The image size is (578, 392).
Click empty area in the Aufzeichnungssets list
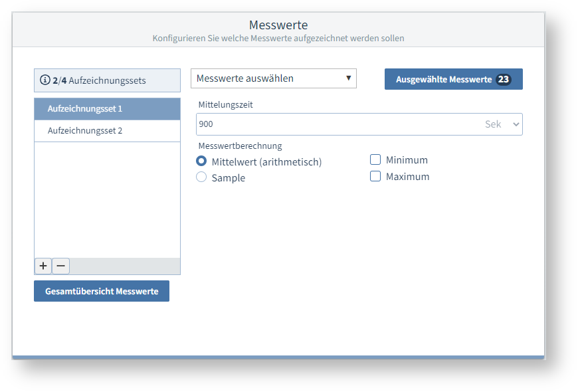pyautogui.click(x=107, y=199)
